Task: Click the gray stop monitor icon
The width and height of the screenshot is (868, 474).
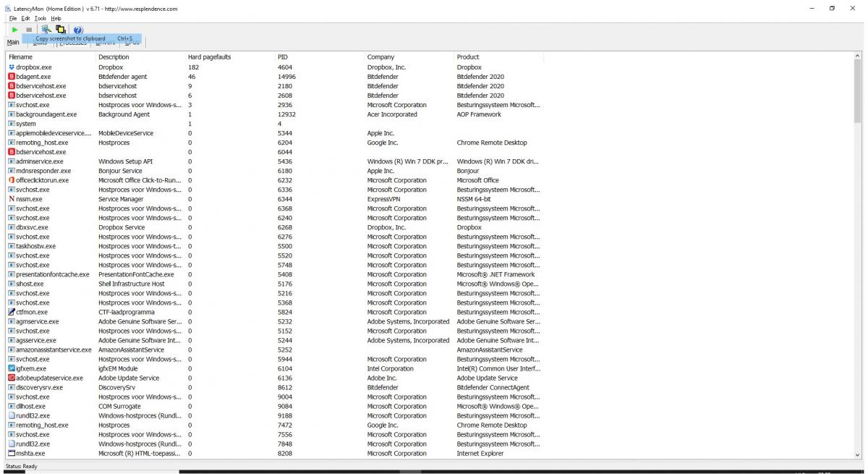Action: click(x=29, y=30)
